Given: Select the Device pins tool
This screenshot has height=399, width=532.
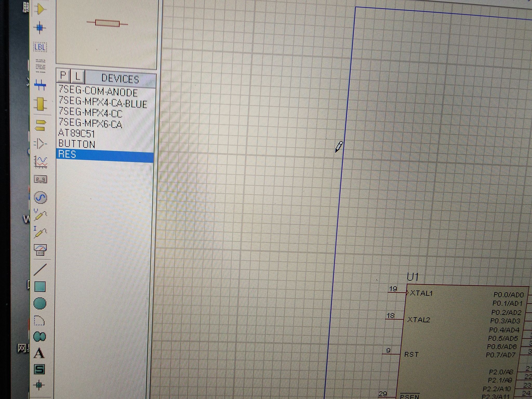Looking at the screenshot, I should click(x=40, y=143).
